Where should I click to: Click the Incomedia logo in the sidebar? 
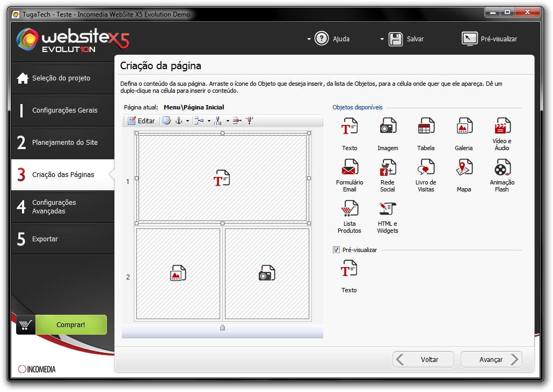click(x=37, y=369)
